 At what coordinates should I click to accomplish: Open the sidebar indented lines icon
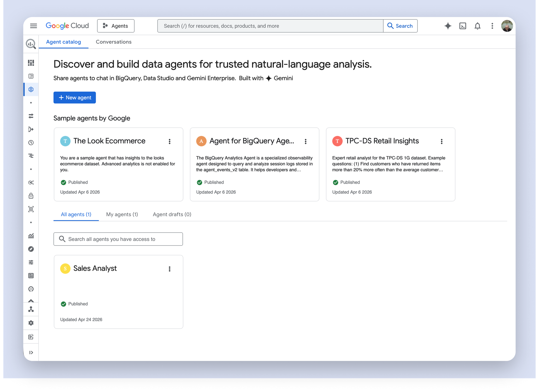pos(31,156)
